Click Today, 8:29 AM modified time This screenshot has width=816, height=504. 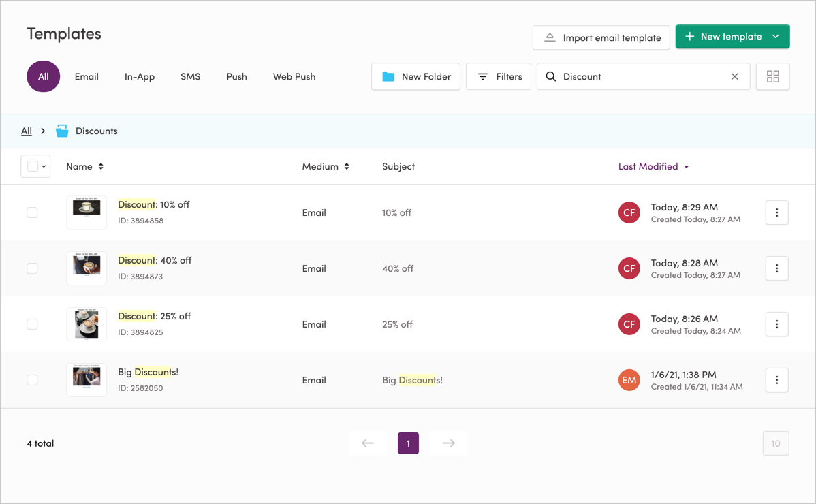click(x=685, y=207)
